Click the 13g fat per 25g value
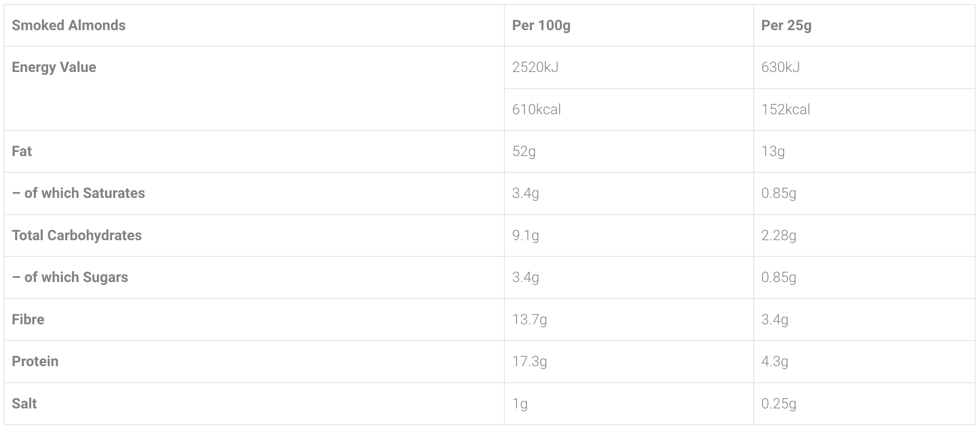This screenshot has height=430, width=980. coord(773,152)
